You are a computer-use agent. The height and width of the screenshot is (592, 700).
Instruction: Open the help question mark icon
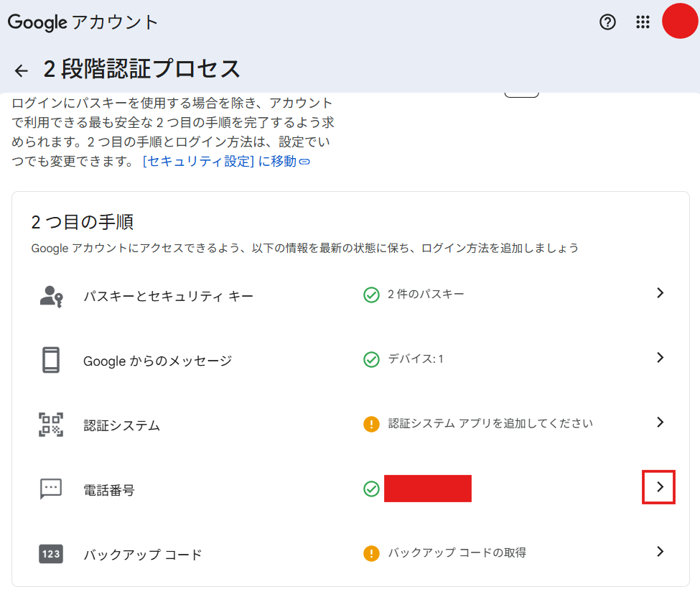coord(607,22)
